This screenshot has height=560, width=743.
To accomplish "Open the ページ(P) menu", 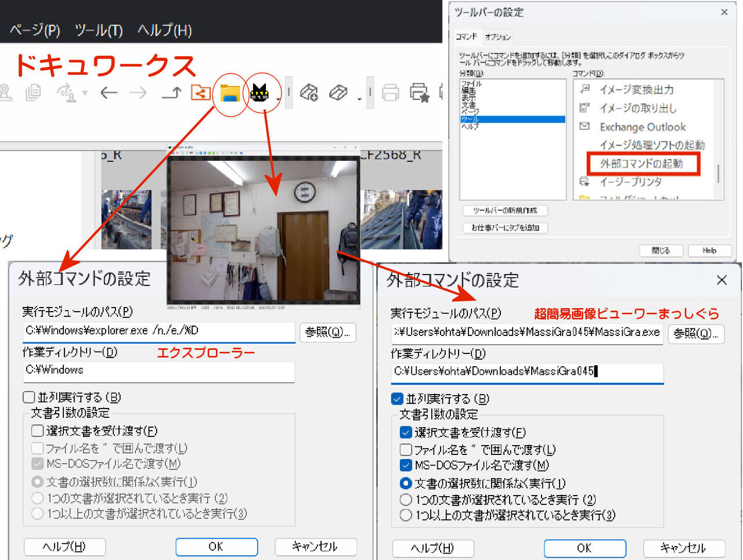I will click(35, 30).
